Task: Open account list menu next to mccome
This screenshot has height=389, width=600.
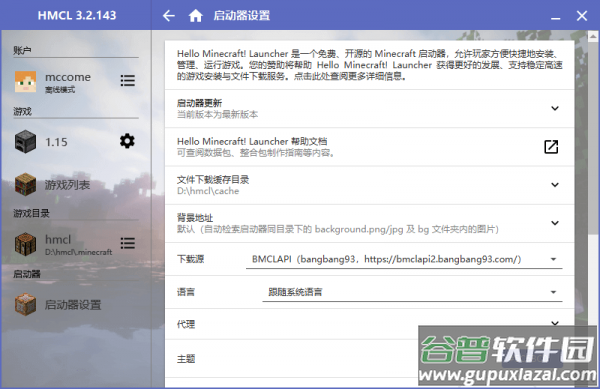Action: tap(127, 80)
